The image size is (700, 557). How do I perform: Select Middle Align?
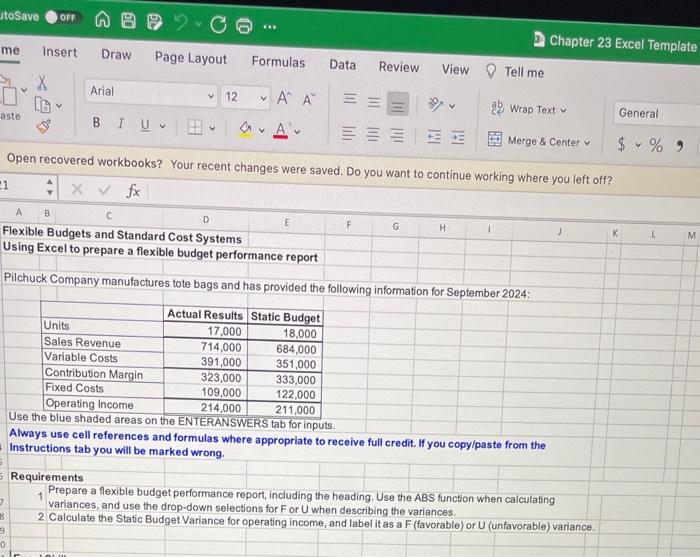click(374, 102)
